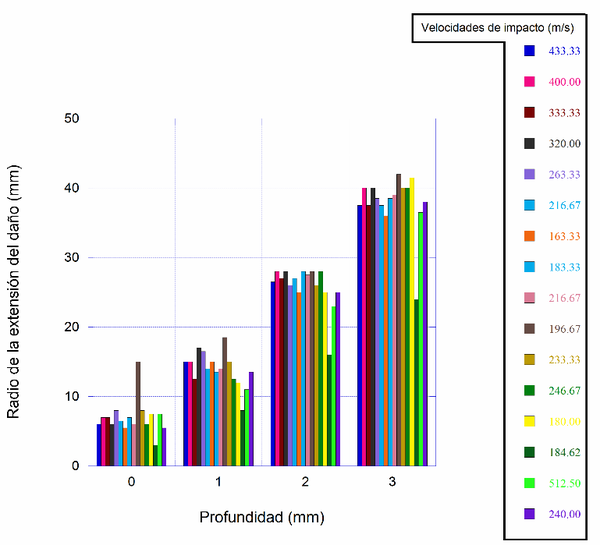This screenshot has width=600, height=545.
Task: Click the 184.62 legend value label
Action: 566,453
